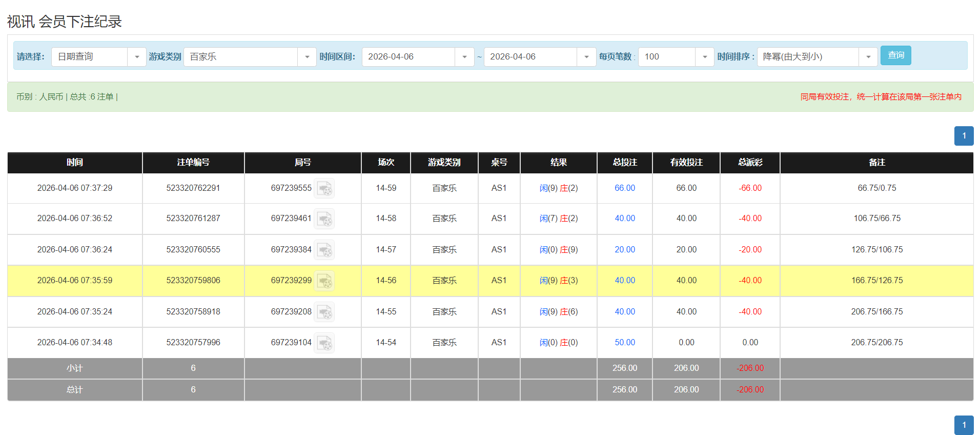Image resolution: width=980 pixels, height=435 pixels.
Task: Open video replay icon for round 697239208
Action: [324, 312]
